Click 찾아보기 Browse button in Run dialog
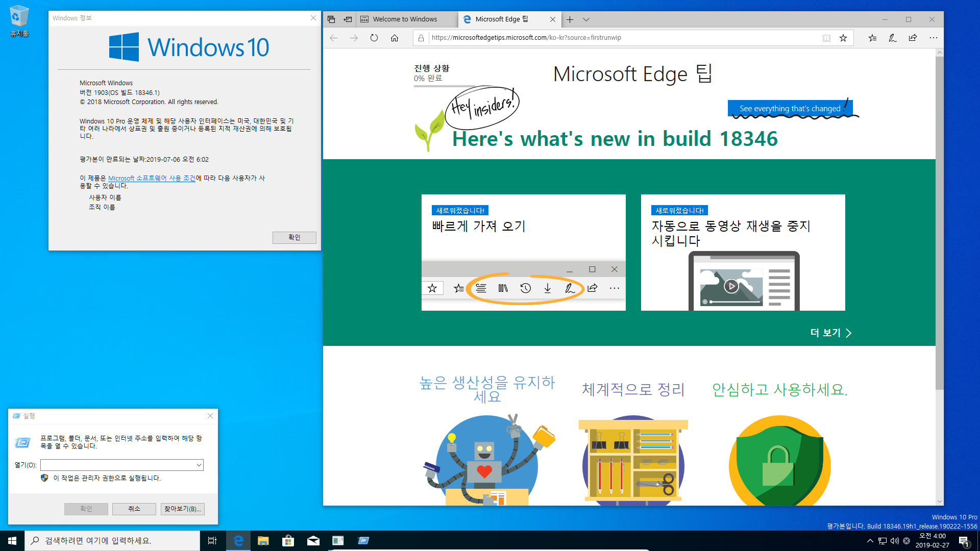Image resolution: width=980 pixels, height=551 pixels. [182, 509]
